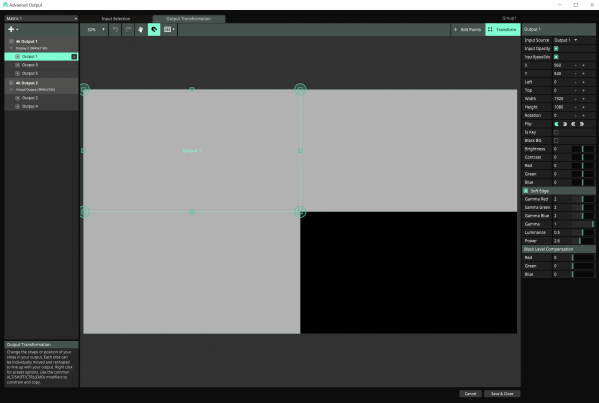
Task: Click slice icon beside Output 2
Action: point(17,98)
